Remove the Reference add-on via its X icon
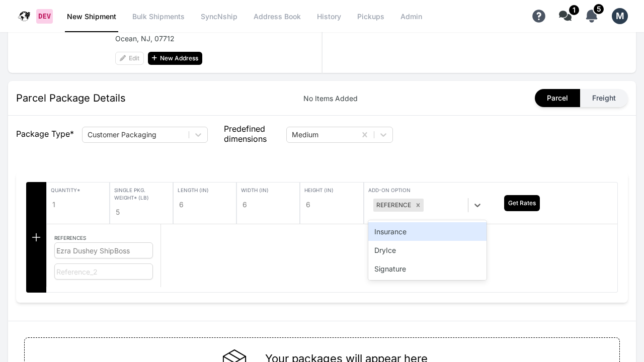644x362 pixels. [x=418, y=205]
